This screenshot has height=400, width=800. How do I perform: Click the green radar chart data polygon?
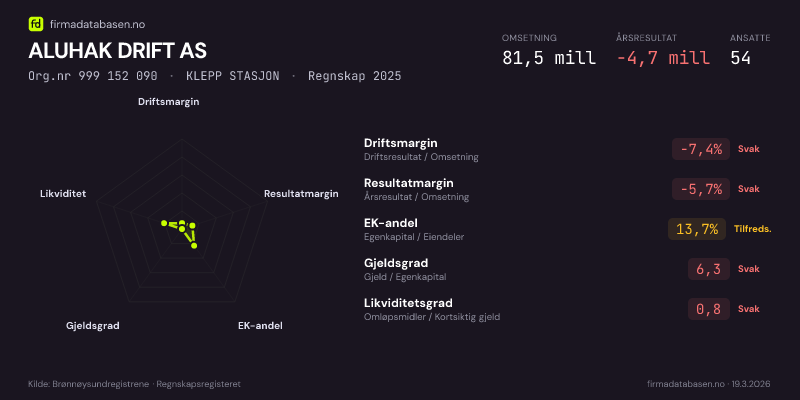pos(184,229)
